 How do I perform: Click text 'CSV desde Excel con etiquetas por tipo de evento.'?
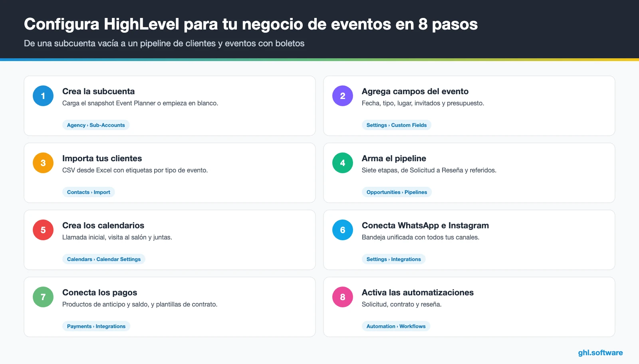pyautogui.click(x=135, y=170)
